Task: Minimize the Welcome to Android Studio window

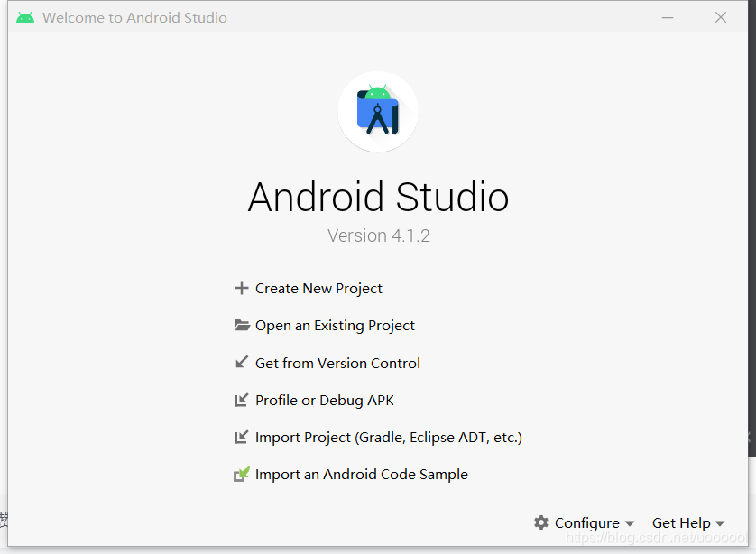Action: 668,18
